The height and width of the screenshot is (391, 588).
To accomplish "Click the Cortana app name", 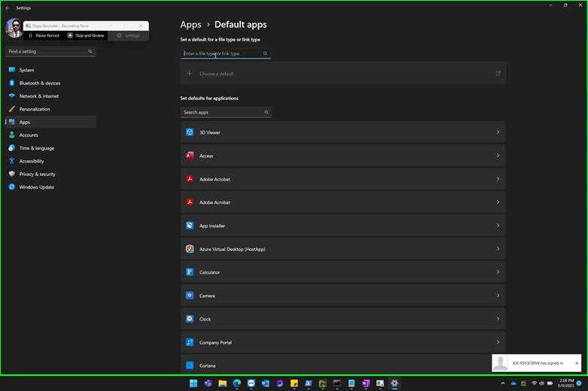I will (x=207, y=366).
